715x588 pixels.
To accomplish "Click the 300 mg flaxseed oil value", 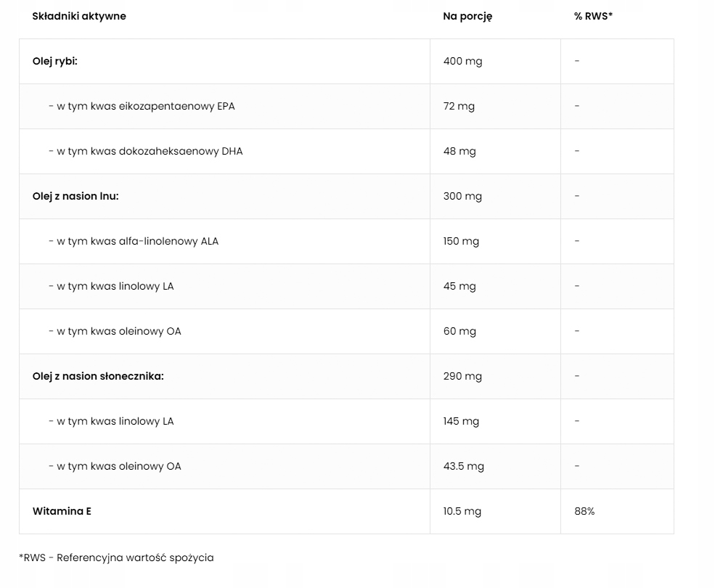I will tap(462, 196).
